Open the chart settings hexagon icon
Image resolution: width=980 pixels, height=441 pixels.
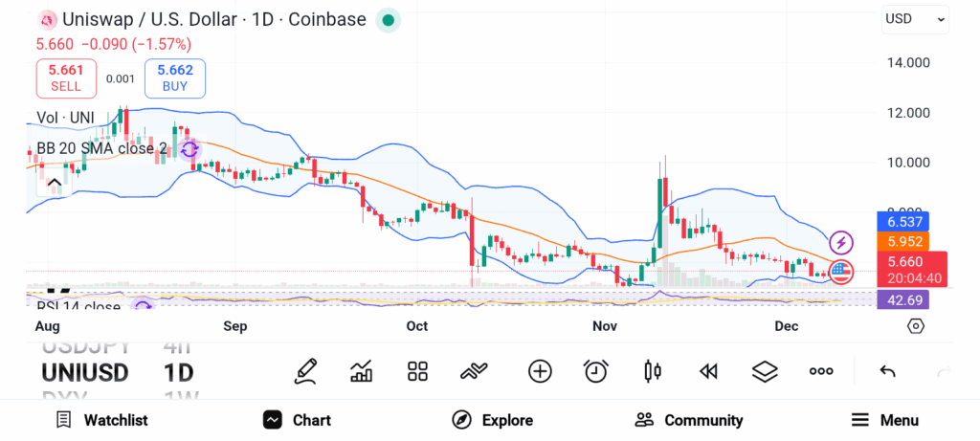pyautogui.click(x=916, y=326)
